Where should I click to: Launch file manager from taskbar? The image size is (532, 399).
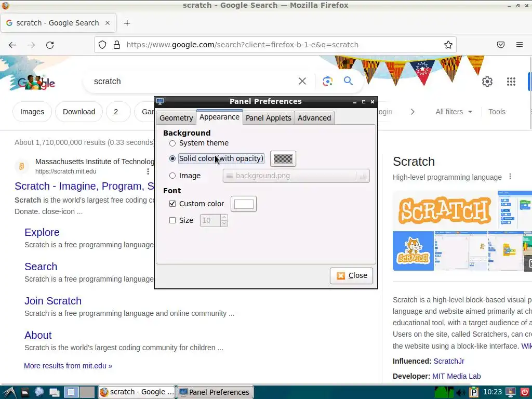(25, 392)
